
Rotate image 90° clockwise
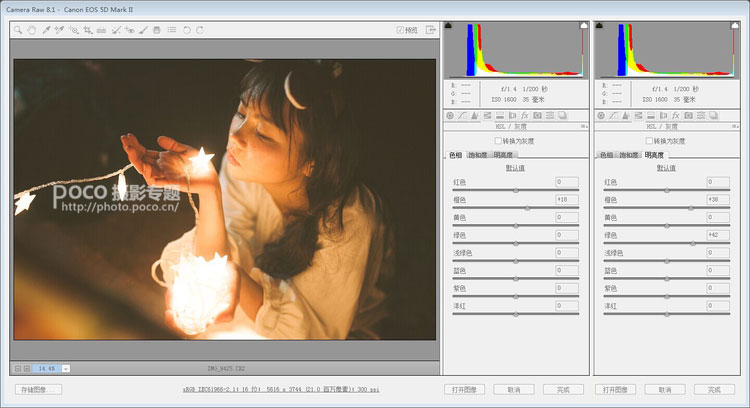[200, 30]
